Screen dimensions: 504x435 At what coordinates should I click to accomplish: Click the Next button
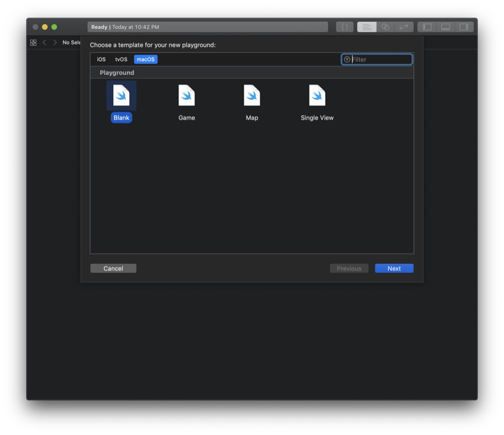coord(394,268)
